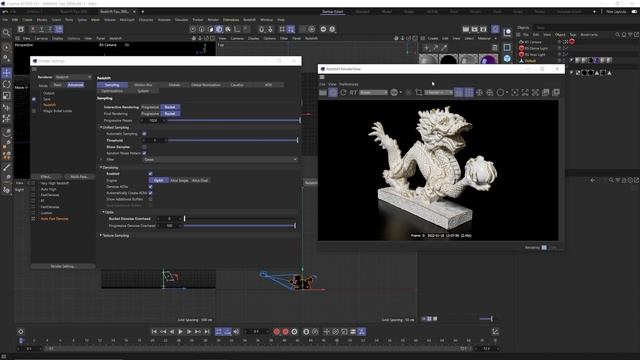Image resolution: width=640 pixels, height=360 pixels.
Task: Open the Beauty AOV dropdown in RenderView
Action: pyautogui.click(x=373, y=93)
